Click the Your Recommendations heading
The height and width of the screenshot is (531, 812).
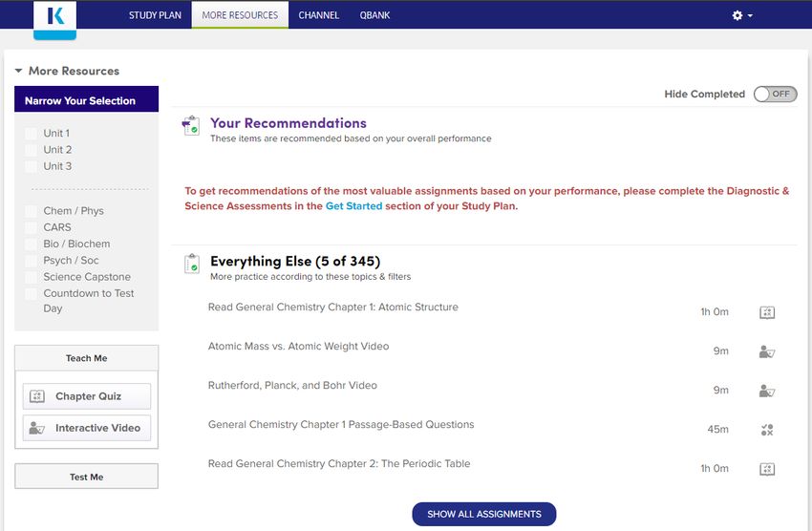pos(288,123)
